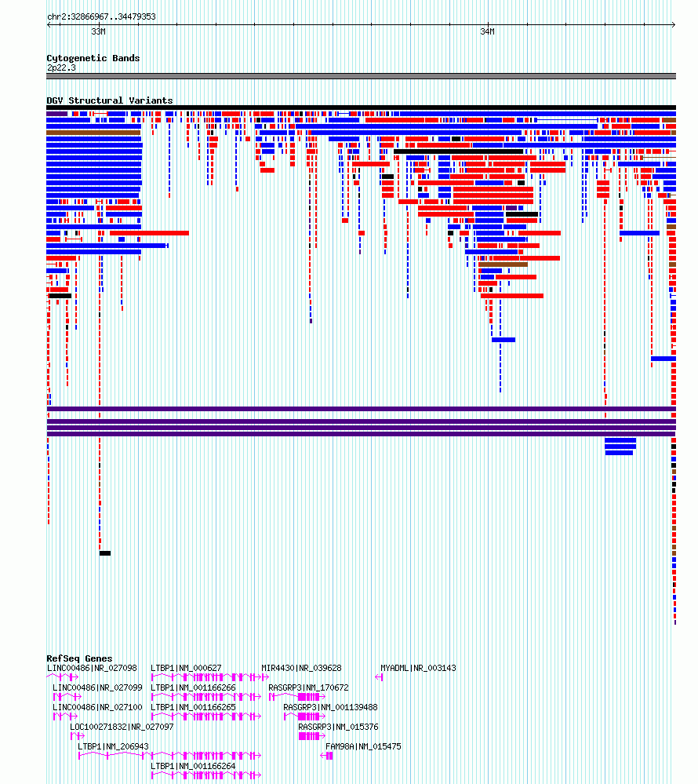The image size is (698, 784).
Task: Click the MIR4430|NR_039628 gene label
Action: click(301, 668)
